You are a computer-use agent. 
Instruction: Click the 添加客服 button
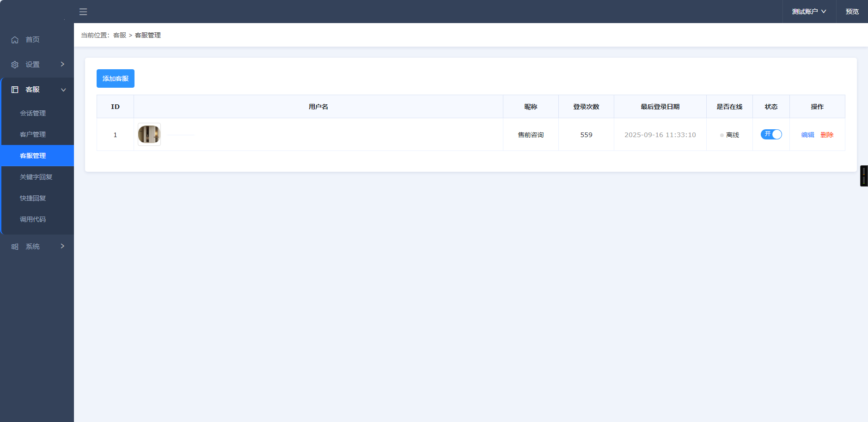tap(116, 78)
